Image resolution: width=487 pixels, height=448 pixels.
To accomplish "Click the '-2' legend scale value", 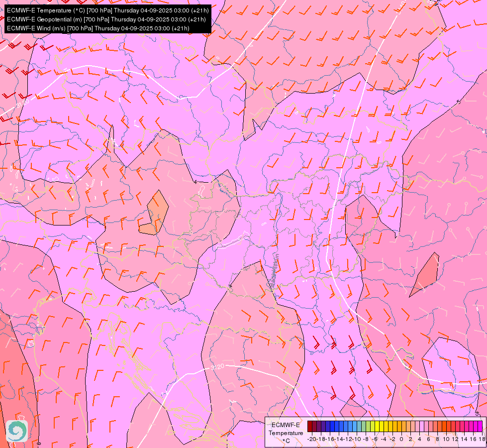I will coord(392,439).
